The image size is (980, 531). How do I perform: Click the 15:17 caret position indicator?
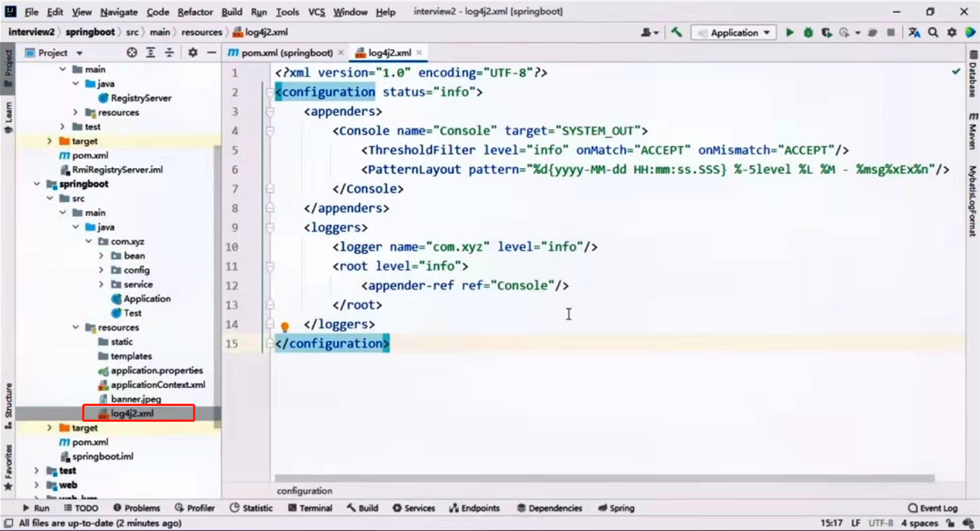click(x=831, y=523)
